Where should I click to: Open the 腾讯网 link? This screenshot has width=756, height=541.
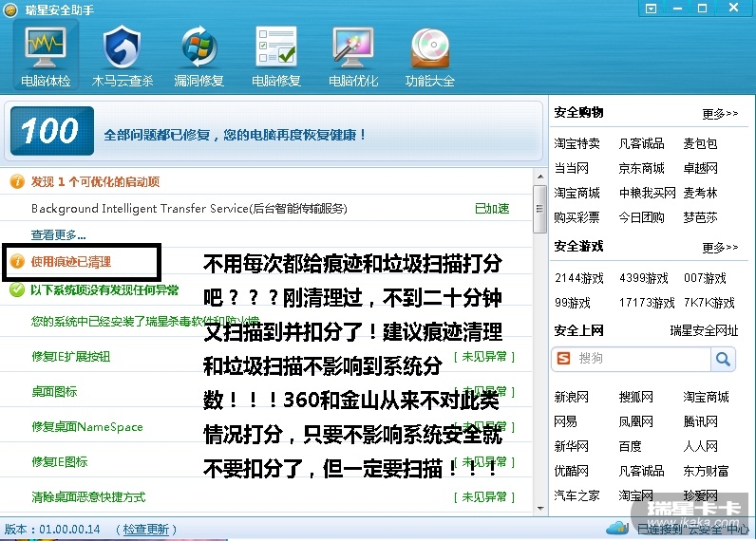tap(700, 421)
